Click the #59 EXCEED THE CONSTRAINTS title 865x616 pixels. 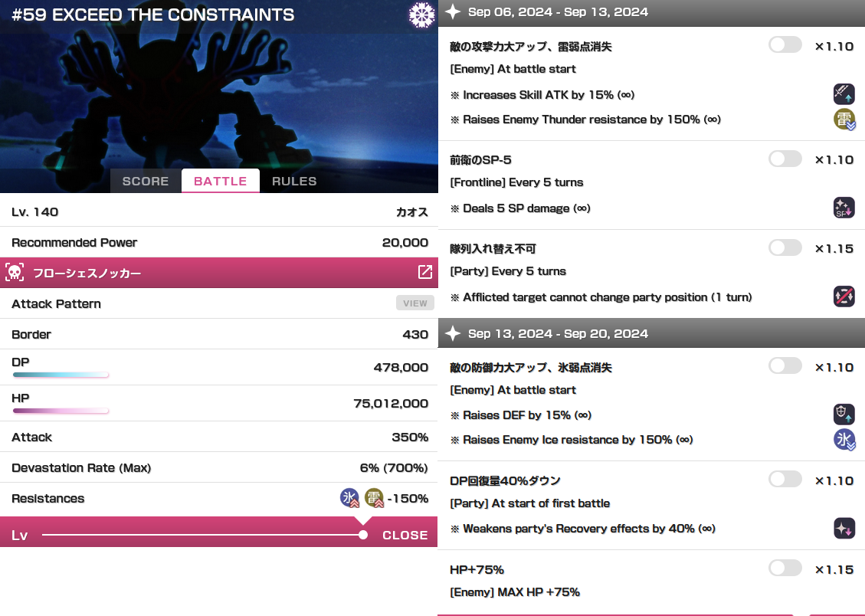[152, 15]
